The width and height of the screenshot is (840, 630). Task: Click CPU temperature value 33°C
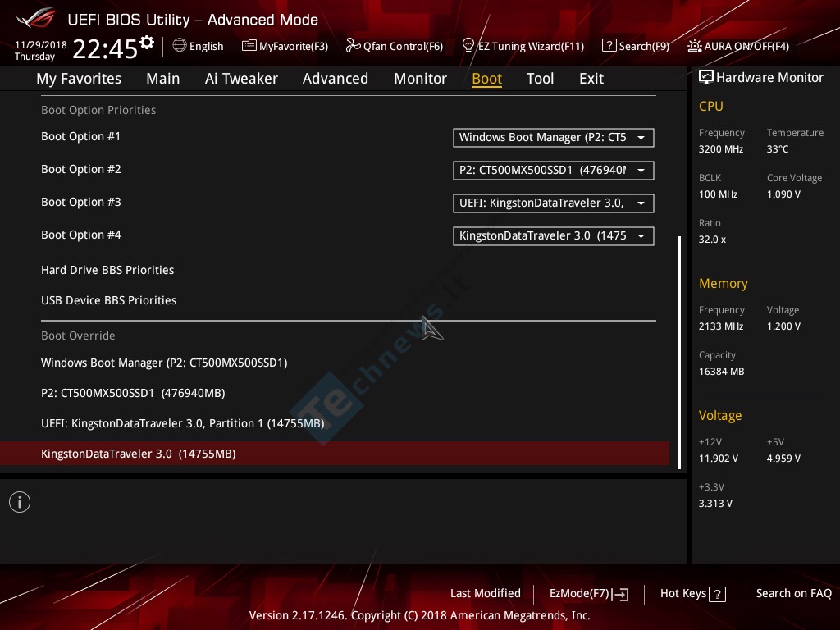(778, 149)
